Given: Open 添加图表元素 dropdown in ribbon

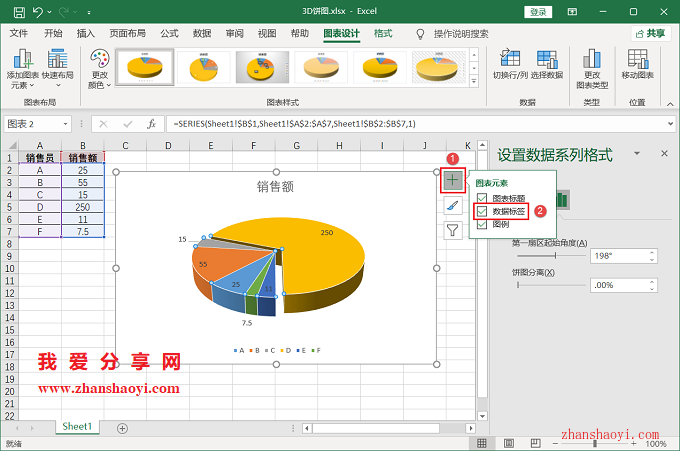Looking at the screenshot, I should click(23, 69).
